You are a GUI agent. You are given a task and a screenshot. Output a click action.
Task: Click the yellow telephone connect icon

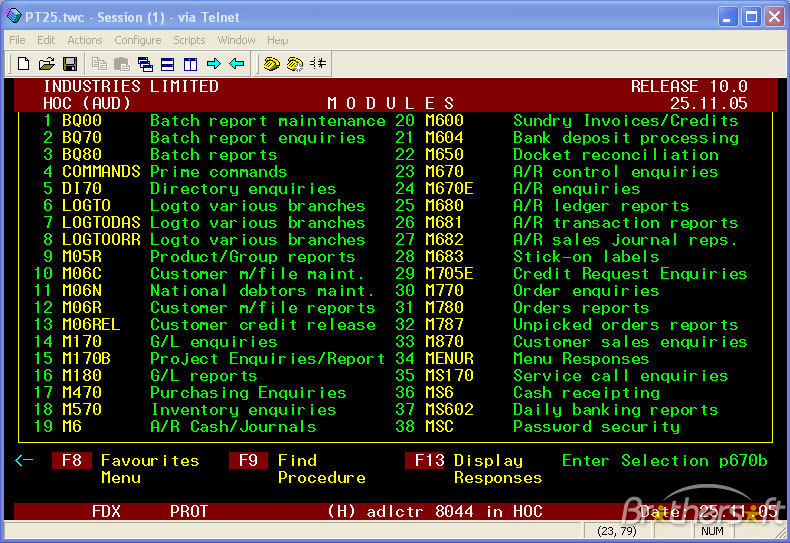click(x=271, y=64)
